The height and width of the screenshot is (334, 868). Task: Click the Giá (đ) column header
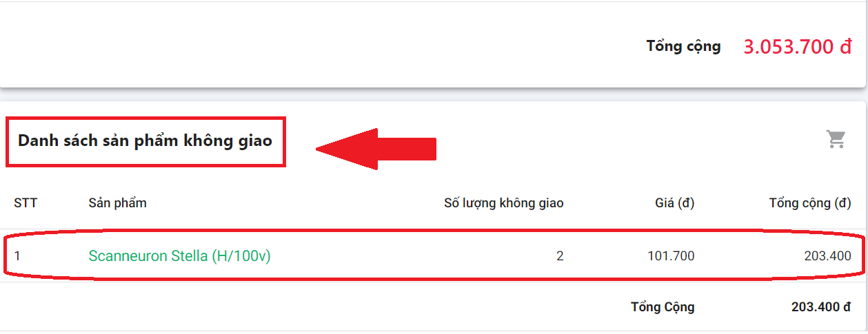pyautogui.click(x=674, y=203)
